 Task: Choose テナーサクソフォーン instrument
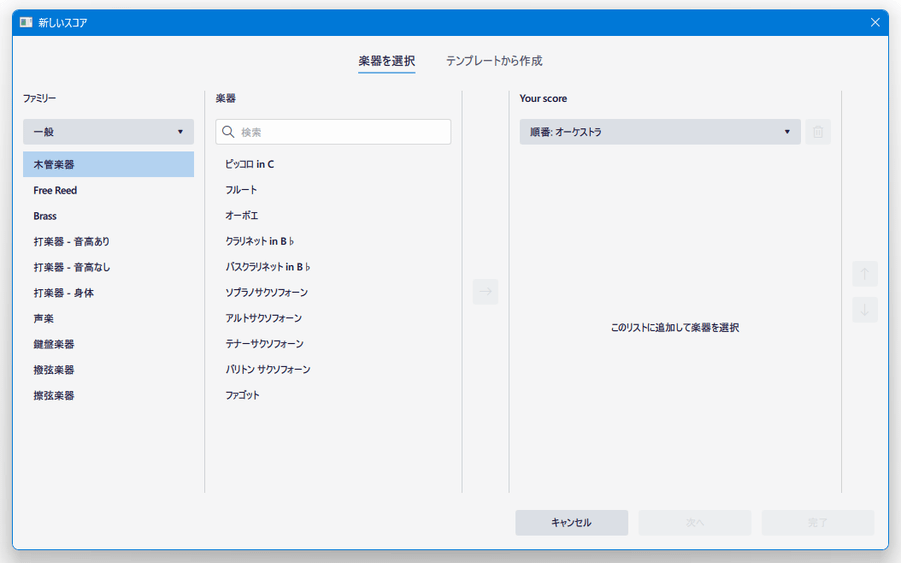[x=333, y=344]
